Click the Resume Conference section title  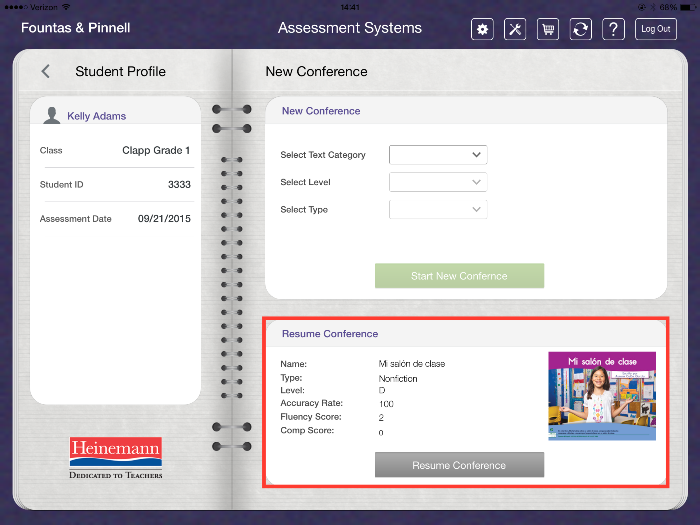point(330,334)
